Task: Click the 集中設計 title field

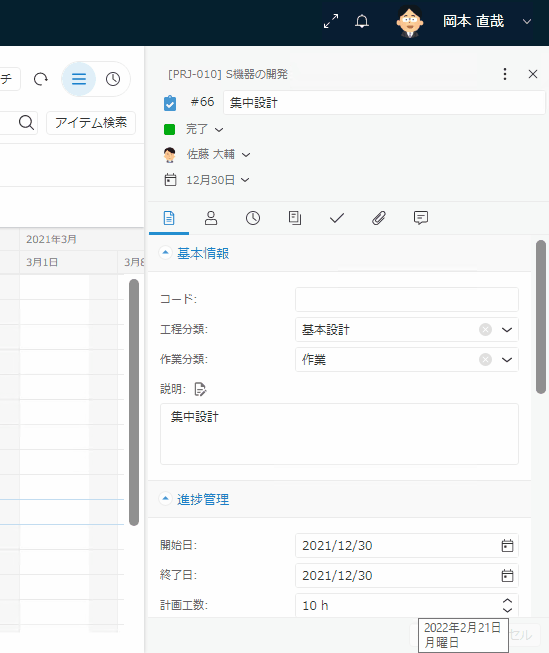Action: click(384, 102)
